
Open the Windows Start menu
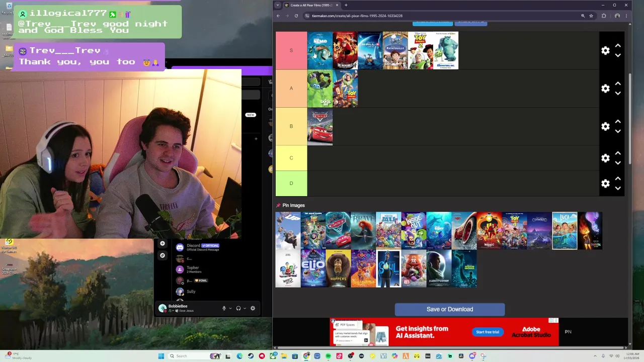pos(161,356)
